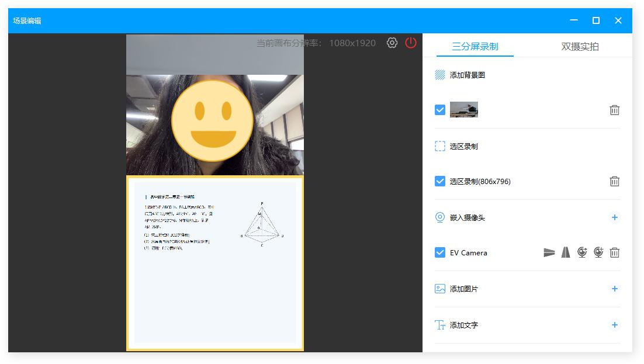Delete the EV Camera with trash icon
Viewport: 644px width, 364px height.
click(615, 252)
